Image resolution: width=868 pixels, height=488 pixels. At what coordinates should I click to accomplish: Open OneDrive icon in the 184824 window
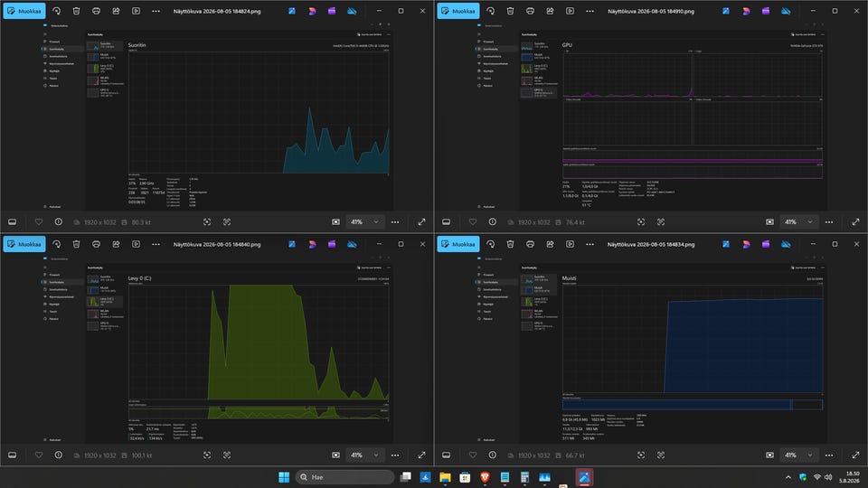tap(352, 11)
